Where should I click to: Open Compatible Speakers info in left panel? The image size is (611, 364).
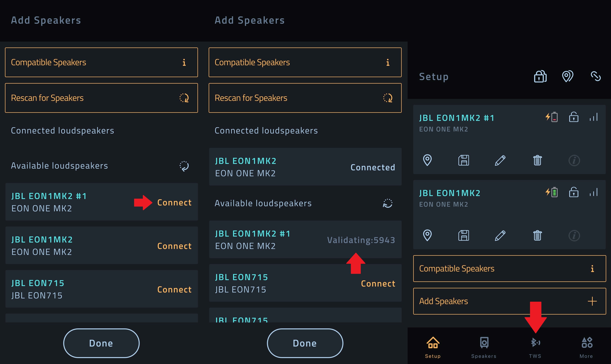point(101,62)
